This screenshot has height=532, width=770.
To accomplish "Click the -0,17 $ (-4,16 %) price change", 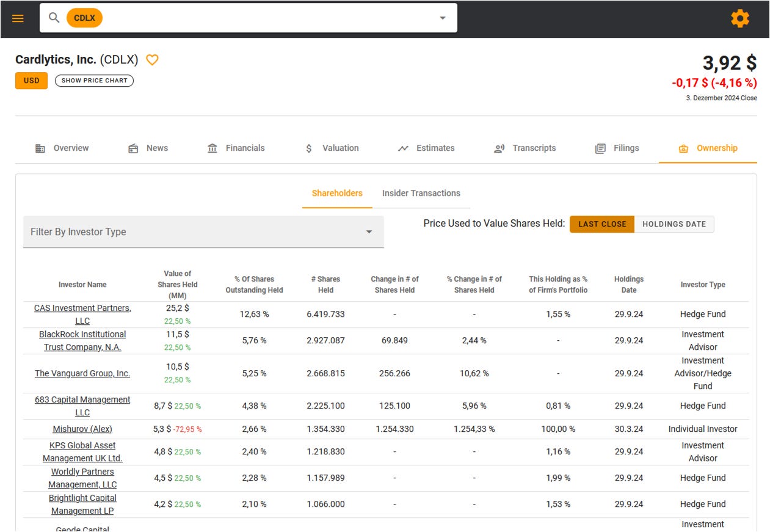I will [x=714, y=82].
